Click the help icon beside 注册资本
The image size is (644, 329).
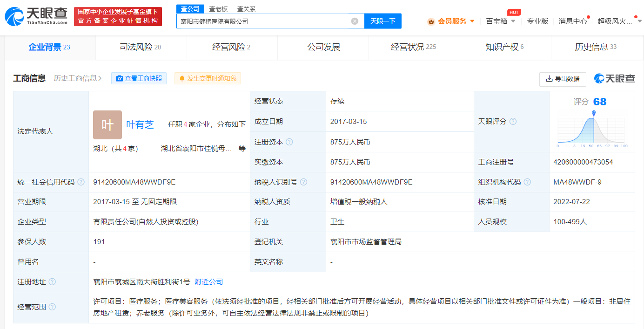pyautogui.click(x=289, y=142)
